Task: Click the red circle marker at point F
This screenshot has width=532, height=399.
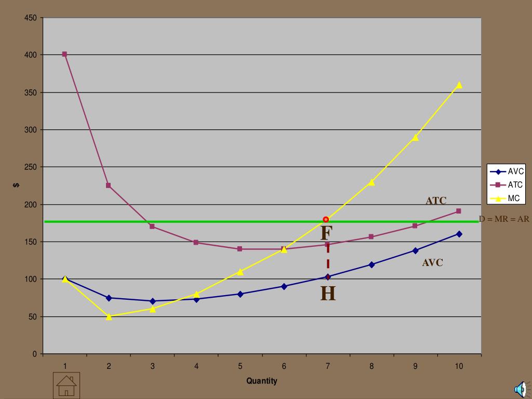Action: pos(326,220)
